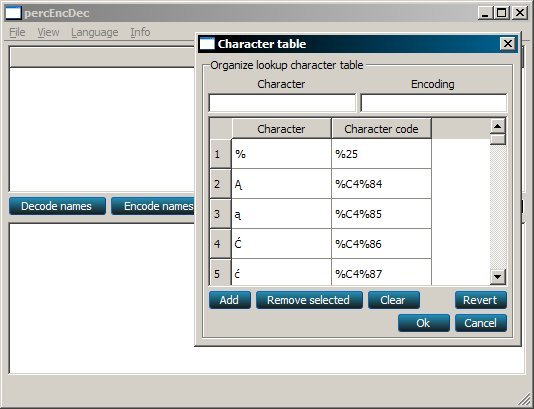Click Remove selected button
Screen dimensions: 534x409
coord(309,300)
